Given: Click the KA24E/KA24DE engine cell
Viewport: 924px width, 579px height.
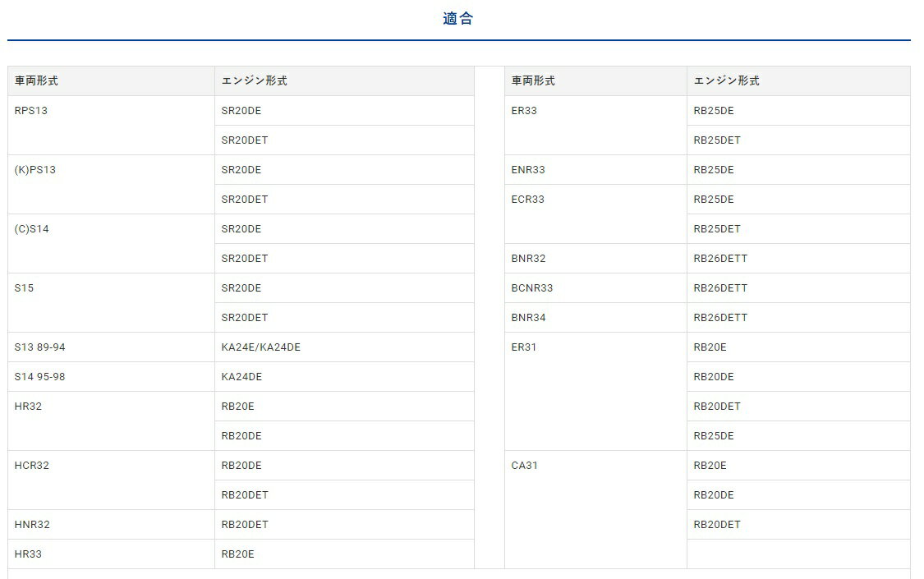Looking at the screenshot, I should 261,347.
